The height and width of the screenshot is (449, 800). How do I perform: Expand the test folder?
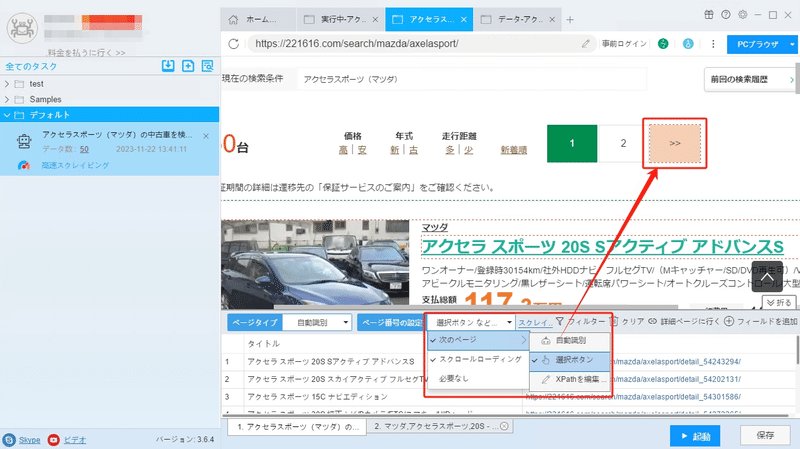(x=7, y=84)
